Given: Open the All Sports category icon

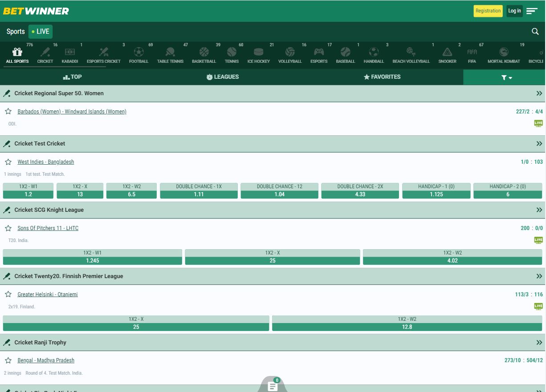Looking at the screenshot, I should pyautogui.click(x=17, y=52).
